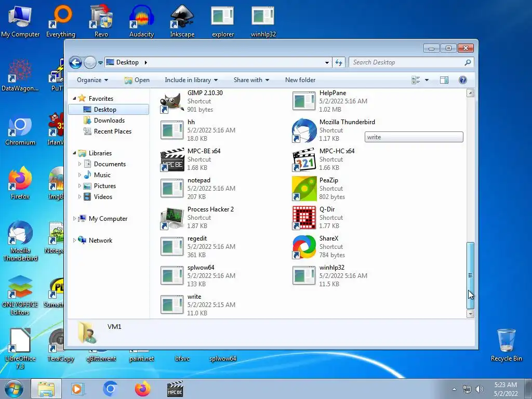Change view with the views button

416,80
